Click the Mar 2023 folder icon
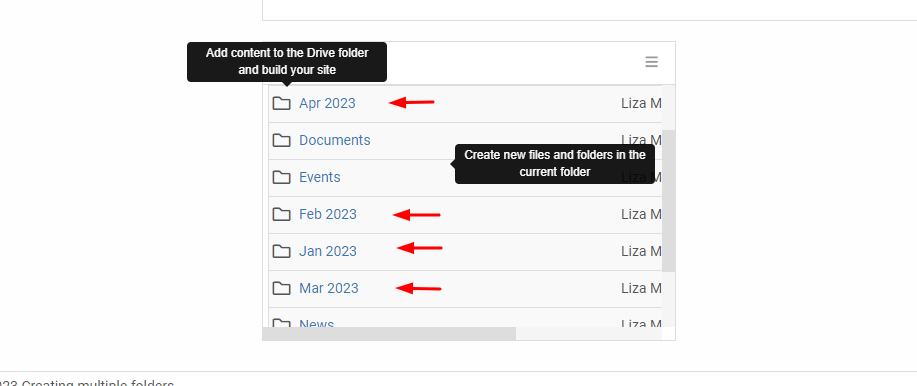 pyautogui.click(x=282, y=288)
